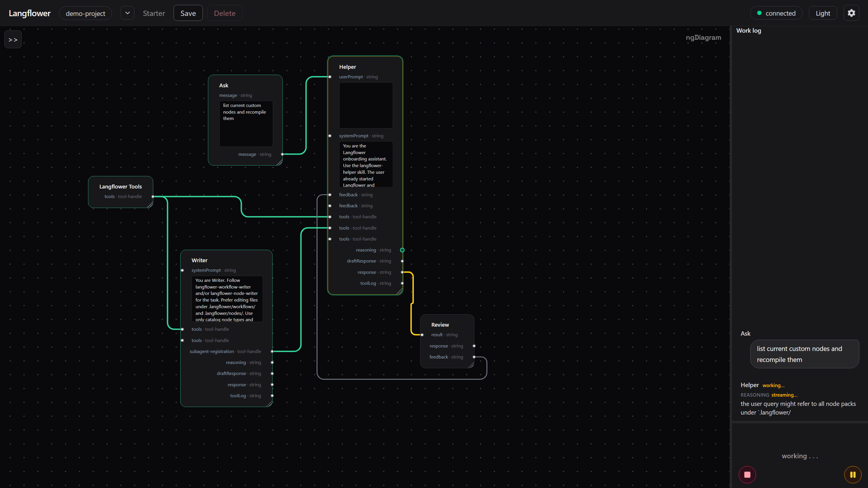Click the Helper userPrompt input port

pos(330,77)
